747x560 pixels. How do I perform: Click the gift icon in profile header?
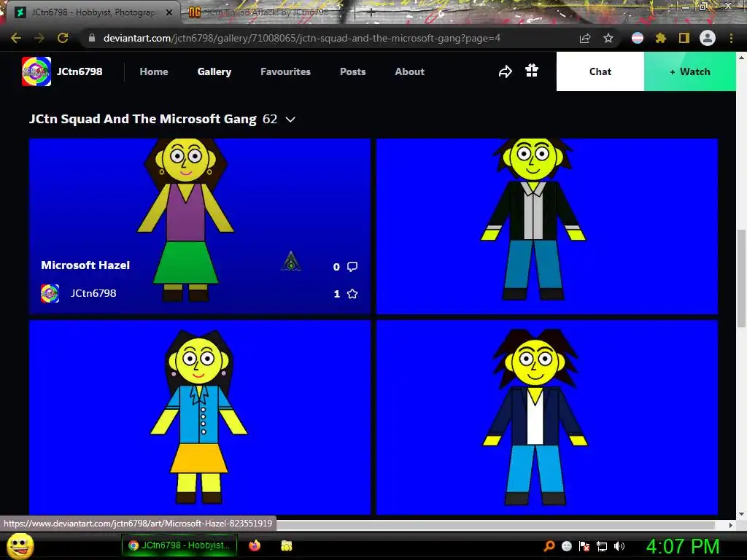click(x=532, y=71)
